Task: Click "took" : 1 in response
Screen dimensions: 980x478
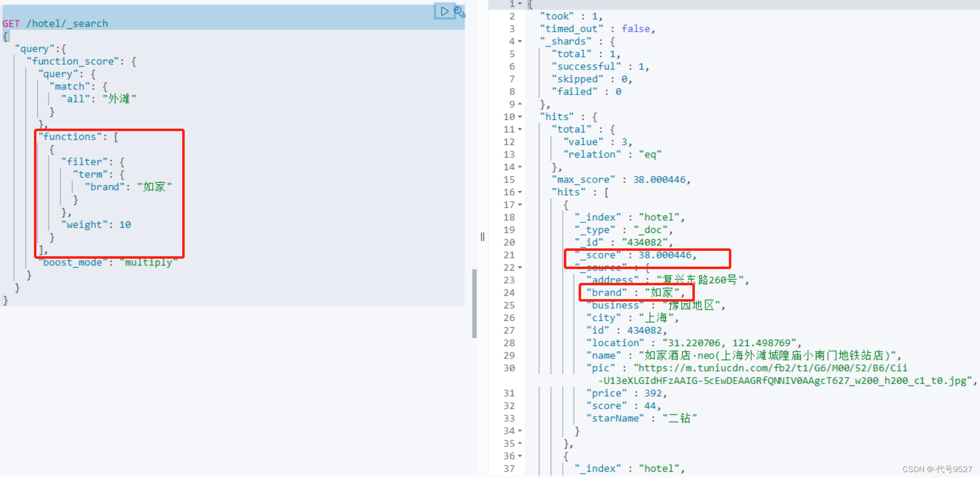Action: pyautogui.click(x=571, y=16)
